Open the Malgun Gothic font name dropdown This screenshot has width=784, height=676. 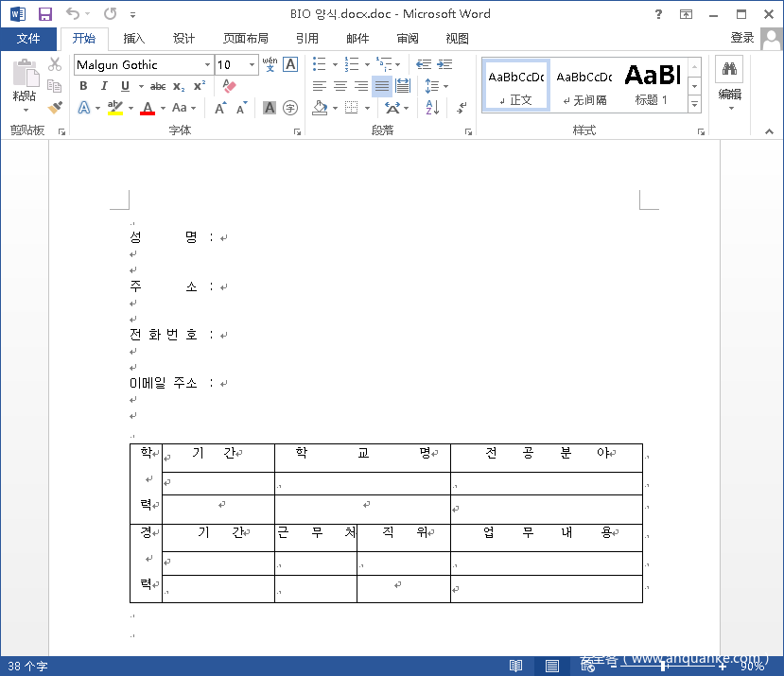[207, 64]
